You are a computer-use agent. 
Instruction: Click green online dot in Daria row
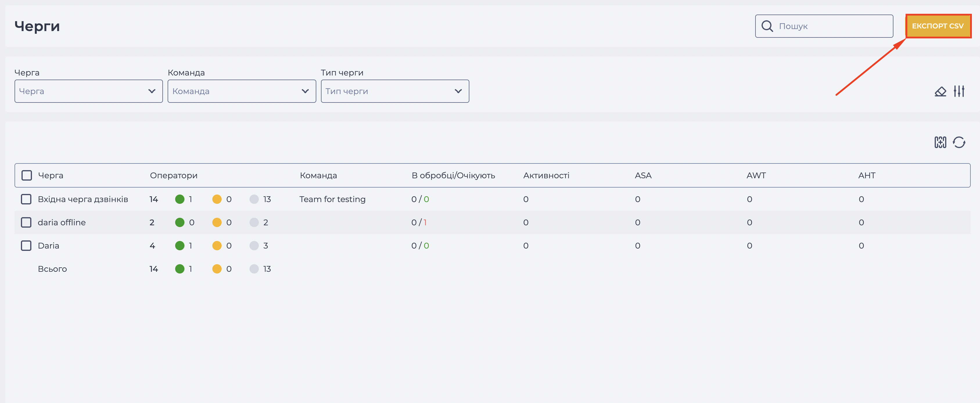[x=180, y=246]
